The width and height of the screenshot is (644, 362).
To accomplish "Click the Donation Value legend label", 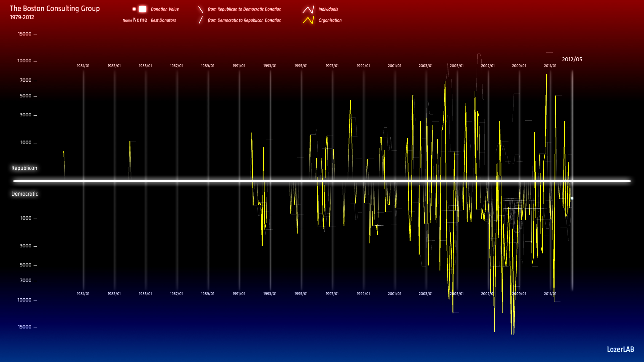I will pyautogui.click(x=165, y=9).
